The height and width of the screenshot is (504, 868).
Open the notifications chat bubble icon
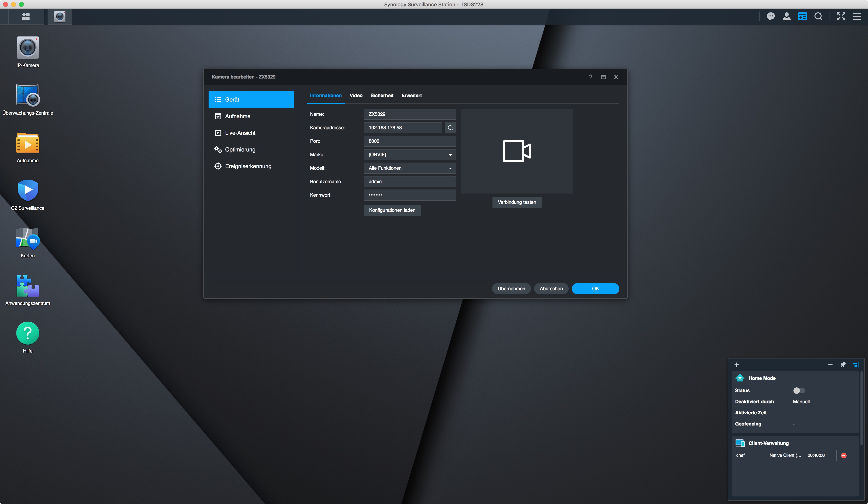(770, 16)
